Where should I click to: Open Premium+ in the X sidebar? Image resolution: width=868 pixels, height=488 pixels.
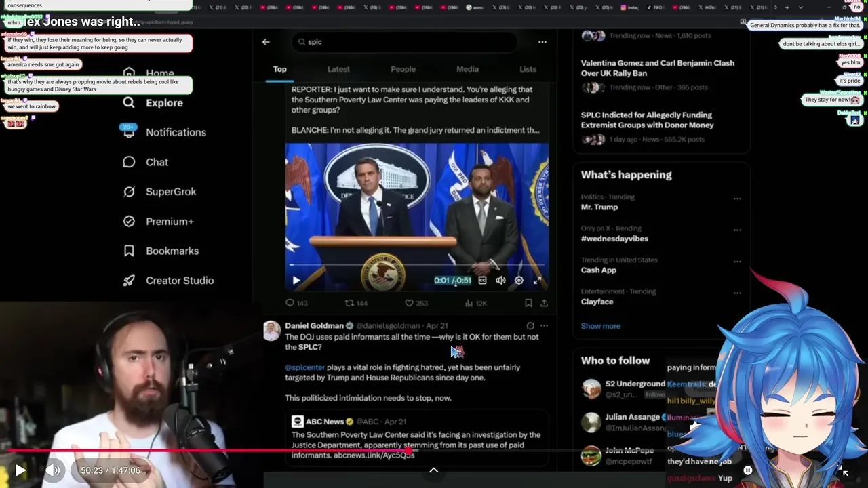point(158,222)
